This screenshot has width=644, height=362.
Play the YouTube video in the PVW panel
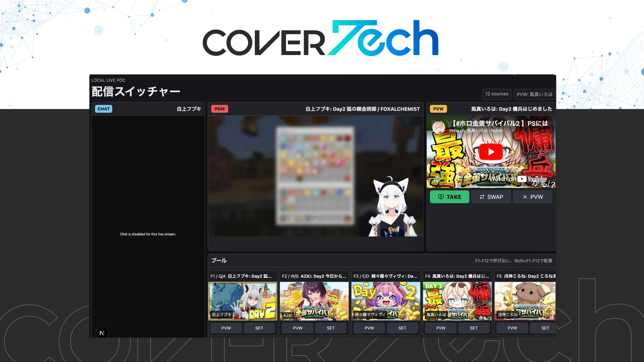point(491,152)
